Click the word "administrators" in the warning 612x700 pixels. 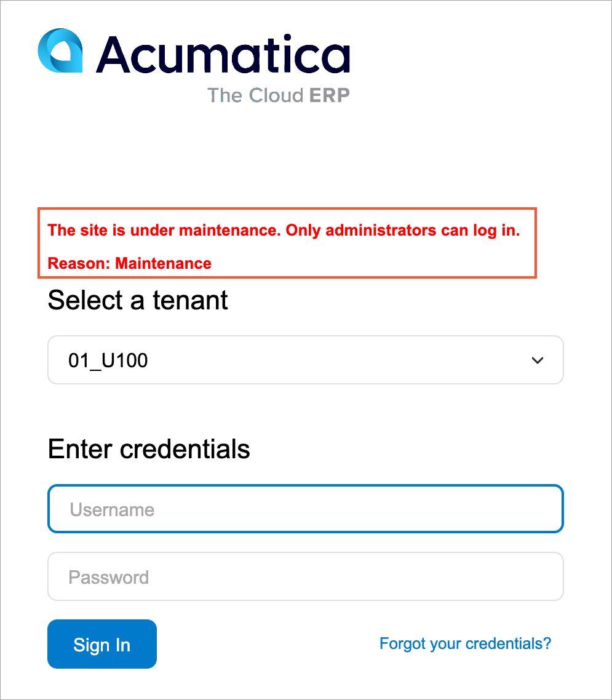pyautogui.click(x=378, y=231)
